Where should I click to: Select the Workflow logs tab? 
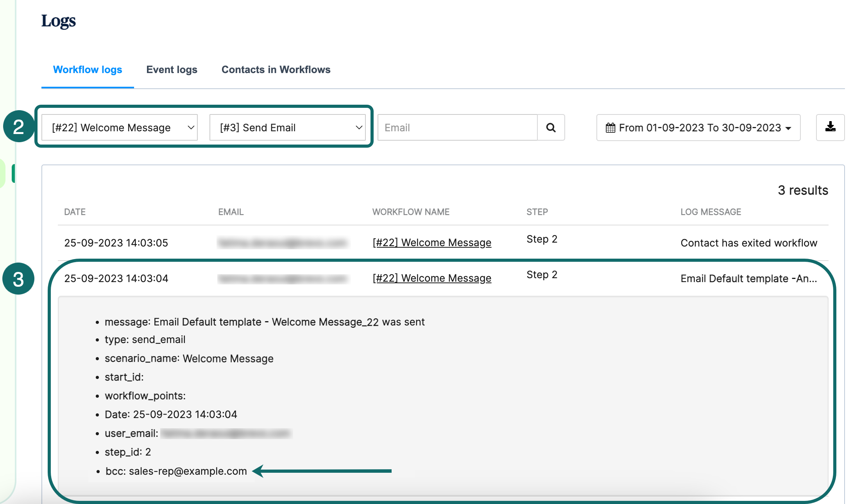[88, 70]
